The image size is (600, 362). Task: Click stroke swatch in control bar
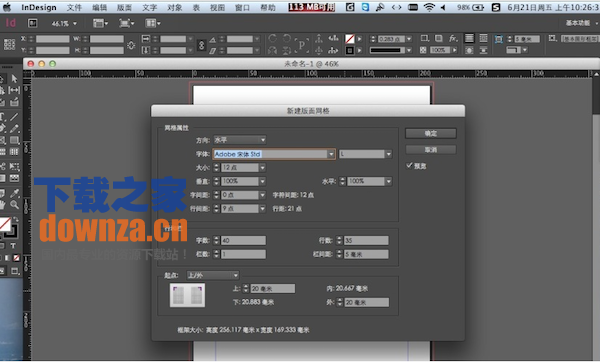[x=349, y=50]
